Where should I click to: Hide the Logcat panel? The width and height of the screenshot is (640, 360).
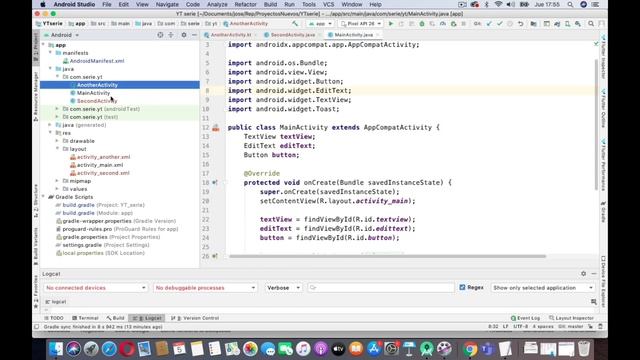coord(594,273)
